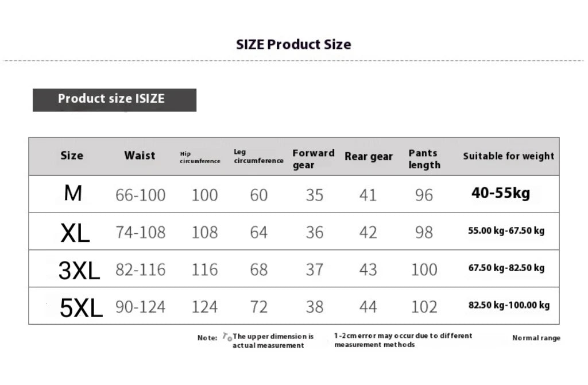The width and height of the screenshot is (588, 385).
Task: Click the 'Waist' column header
Action: [140, 156]
